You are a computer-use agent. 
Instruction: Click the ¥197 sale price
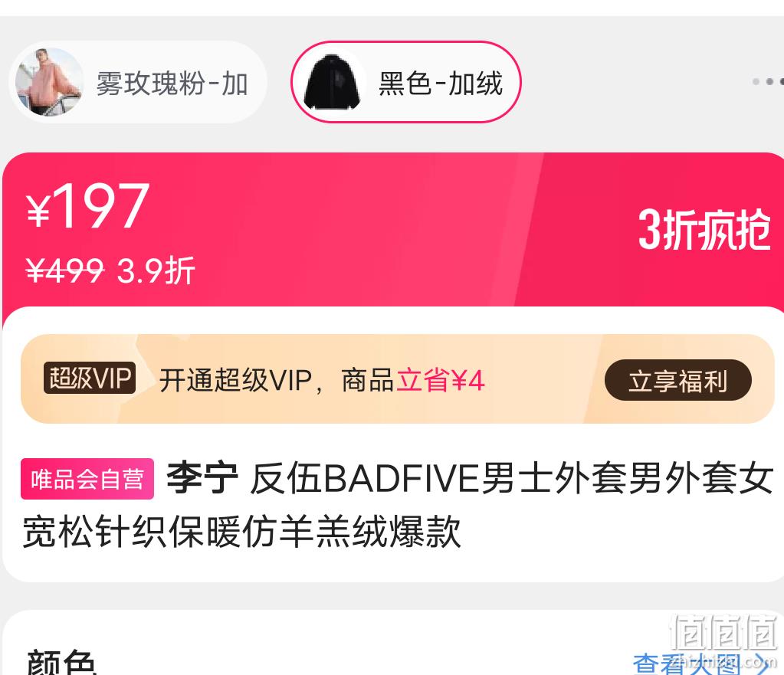click(x=88, y=205)
